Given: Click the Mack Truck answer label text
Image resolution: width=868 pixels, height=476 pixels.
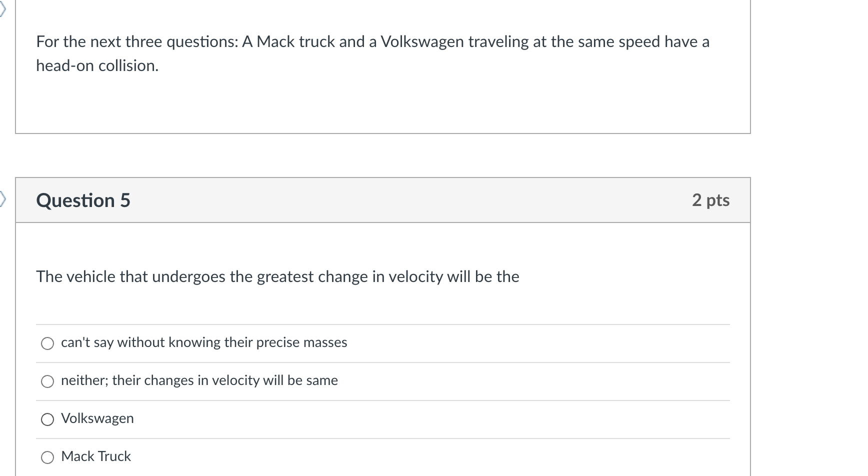Looking at the screenshot, I should pyautogui.click(x=95, y=456).
